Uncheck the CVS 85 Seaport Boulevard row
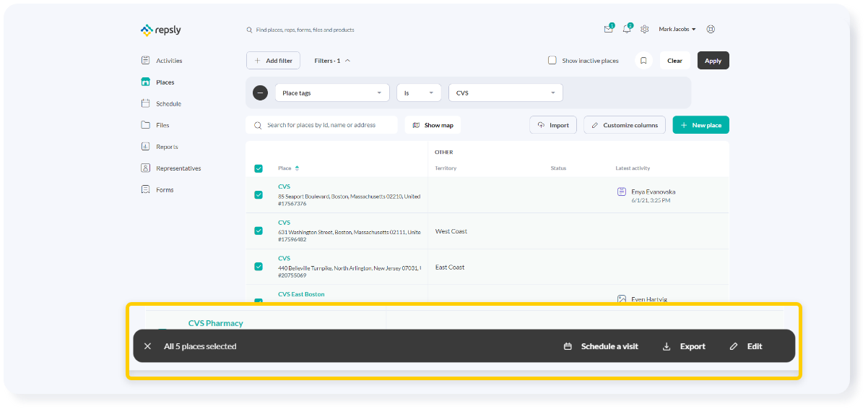868x412 pixels. (259, 195)
